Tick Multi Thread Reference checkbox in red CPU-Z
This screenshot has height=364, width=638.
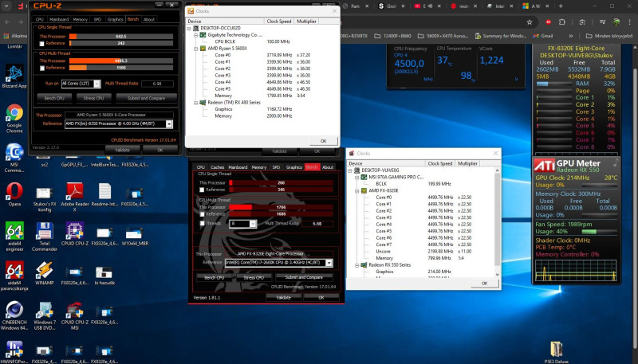click(x=202, y=214)
